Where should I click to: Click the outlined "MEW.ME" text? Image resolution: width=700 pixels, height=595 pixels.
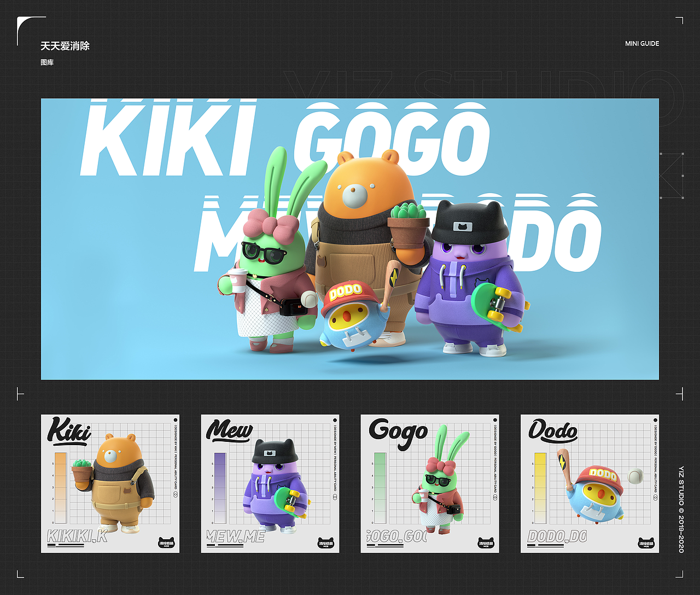(236, 536)
